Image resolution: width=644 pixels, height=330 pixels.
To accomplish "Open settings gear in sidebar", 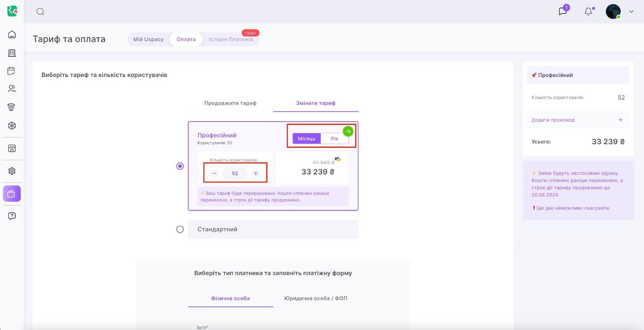I will click(x=12, y=171).
